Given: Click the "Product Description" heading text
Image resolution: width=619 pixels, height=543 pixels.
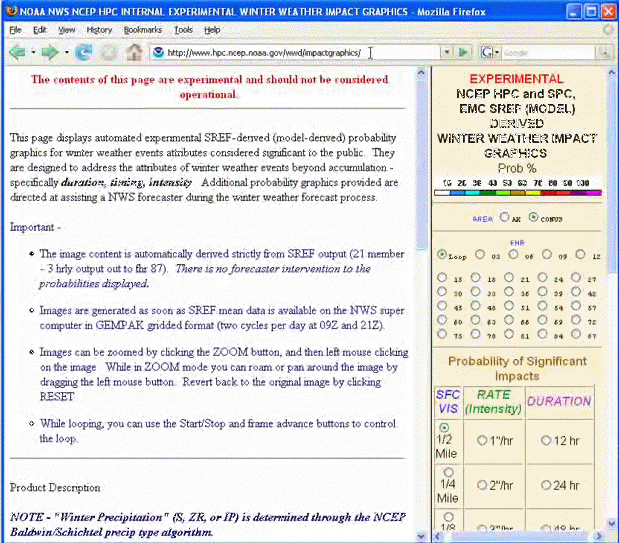Looking at the screenshot, I should pos(55,488).
